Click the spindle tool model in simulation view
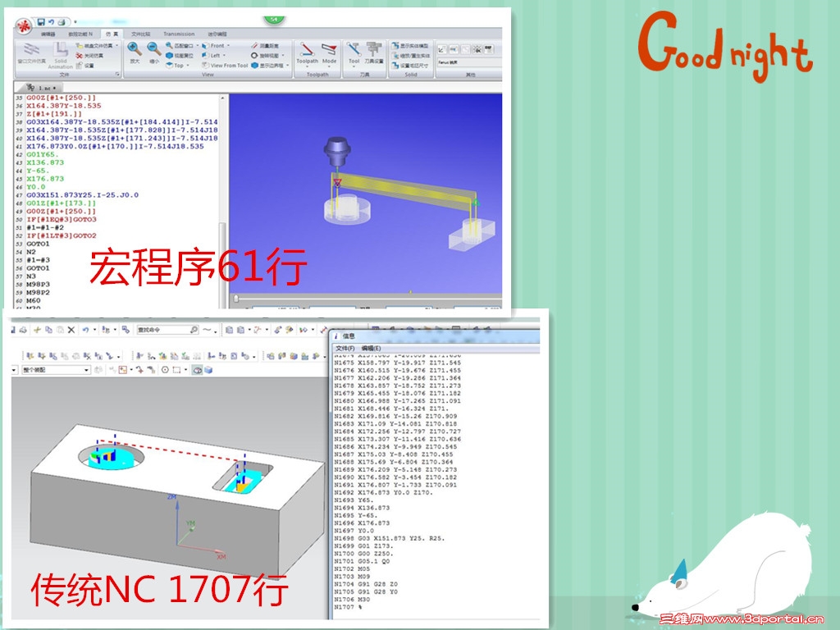The image size is (840, 630). tap(336, 151)
